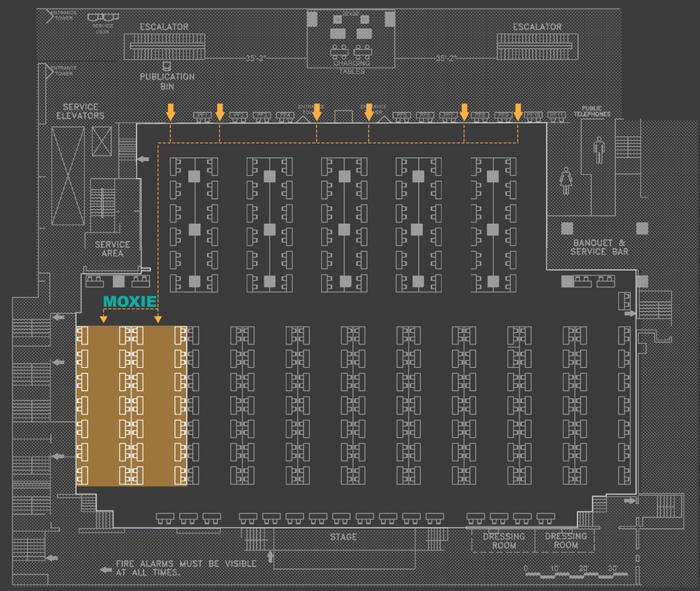700x591 pixels.
Task: Toggle the orange entrance arrow above MOXIE label
Action: [103, 319]
